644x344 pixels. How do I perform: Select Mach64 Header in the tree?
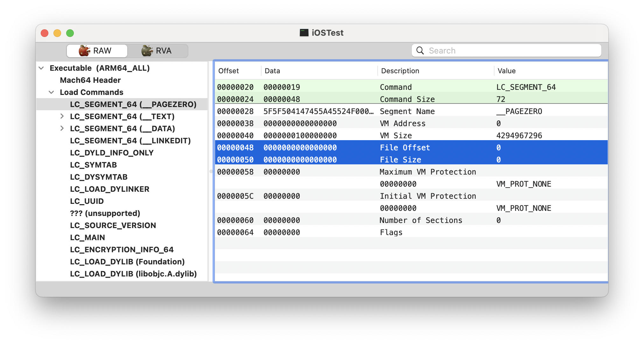[x=90, y=80]
